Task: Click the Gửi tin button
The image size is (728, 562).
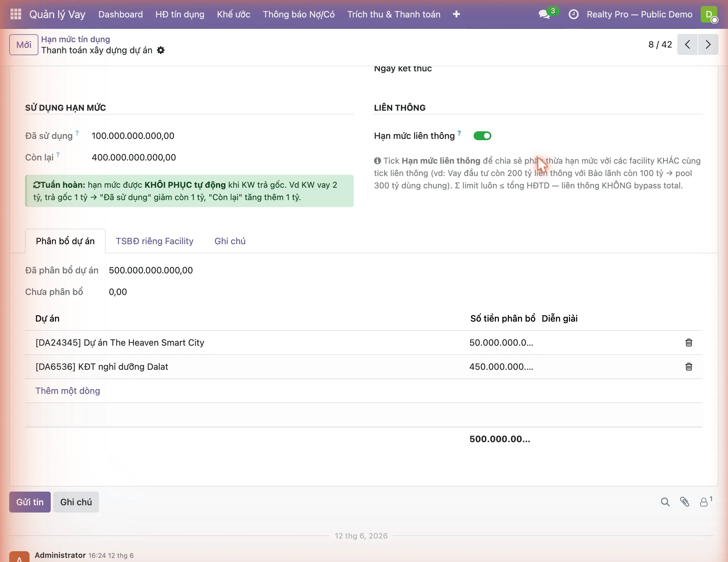Action: (30, 502)
